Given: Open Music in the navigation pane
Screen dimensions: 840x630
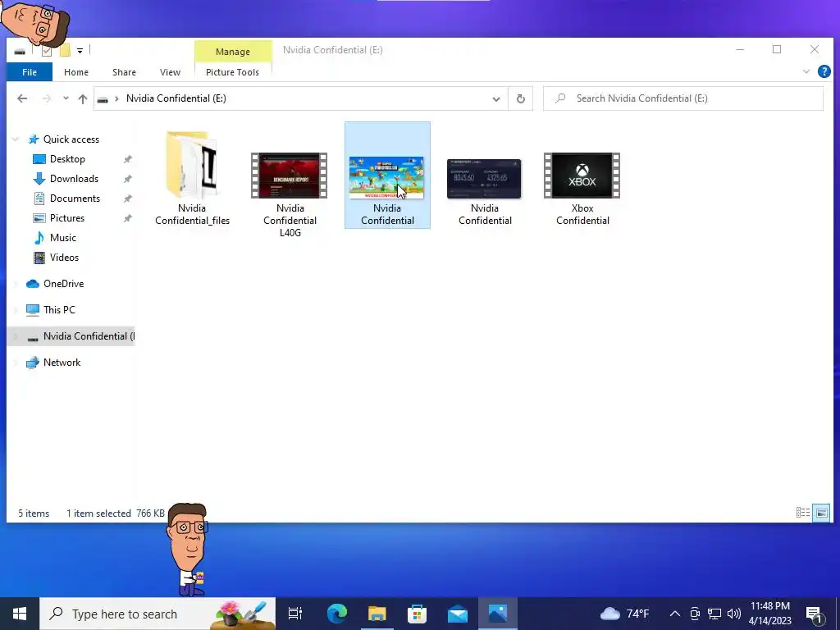Looking at the screenshot, I should (x=62, y=238).
